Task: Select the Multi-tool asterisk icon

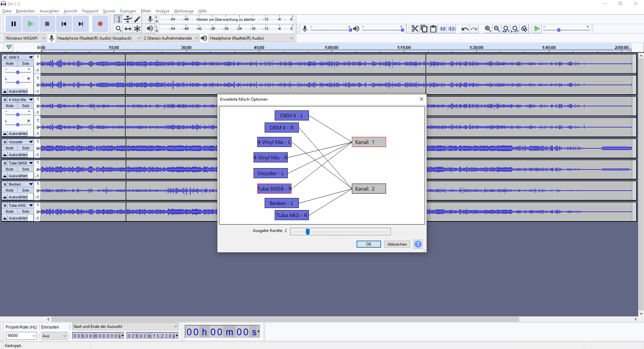Action: tap(137, 29)
